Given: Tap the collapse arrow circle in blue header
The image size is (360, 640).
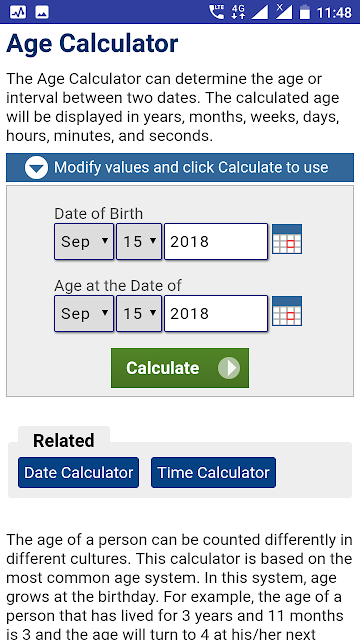Looking at the screenshot, I should tap(36, 167).
